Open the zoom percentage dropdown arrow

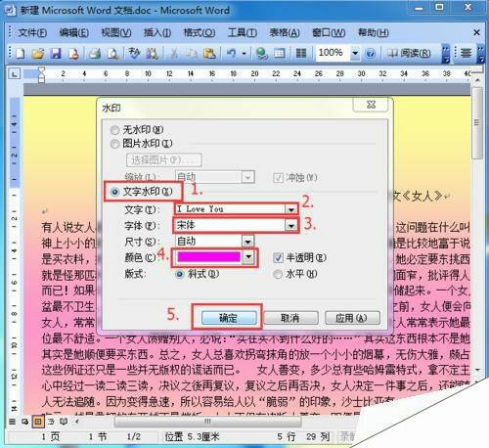pyautogui.click(x=355, y=53)
